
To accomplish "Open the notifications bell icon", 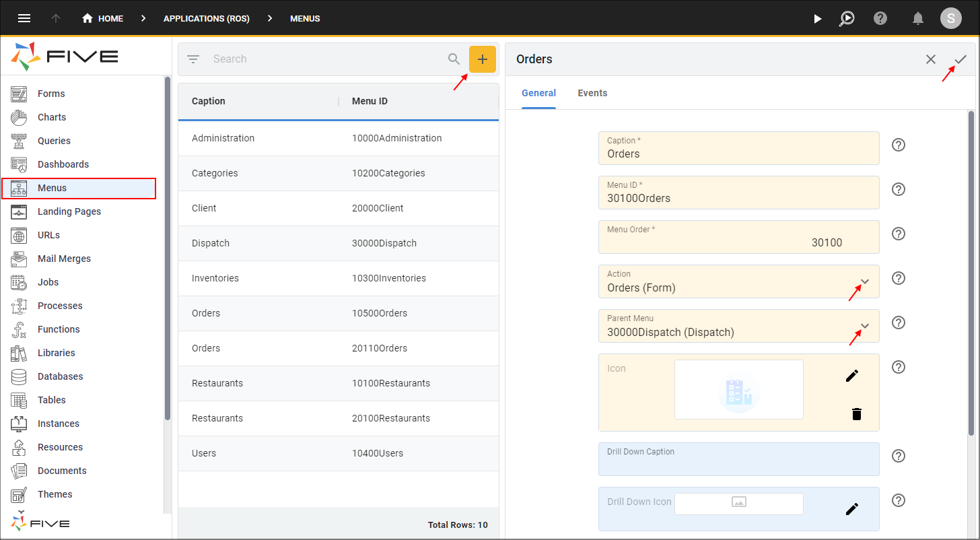I will [917, 18].
